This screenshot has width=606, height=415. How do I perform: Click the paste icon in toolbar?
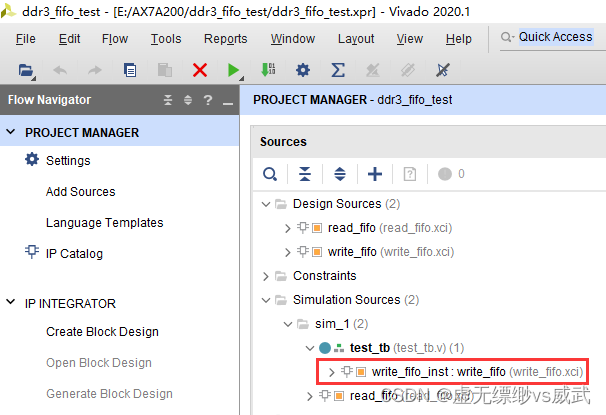(x=165, y=70)
